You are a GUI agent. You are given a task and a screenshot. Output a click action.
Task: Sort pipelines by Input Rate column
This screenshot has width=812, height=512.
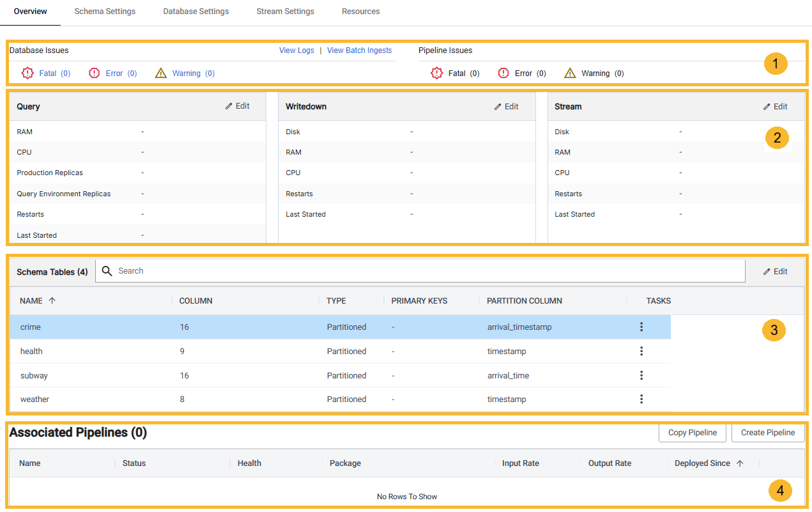point(521,463)
